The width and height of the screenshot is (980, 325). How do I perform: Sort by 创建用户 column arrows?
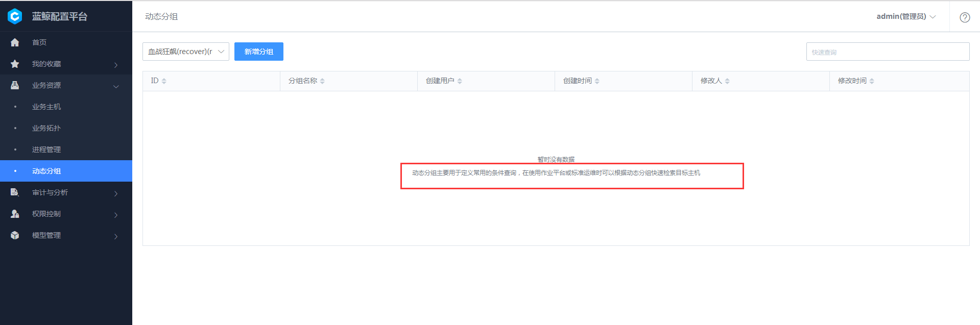pyautogui.click(x=460, y=81)
